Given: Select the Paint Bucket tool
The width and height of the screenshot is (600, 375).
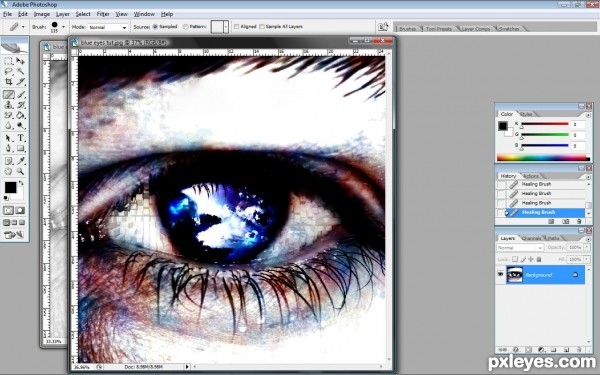Looking at the screenshot, I should click(20, 115).
